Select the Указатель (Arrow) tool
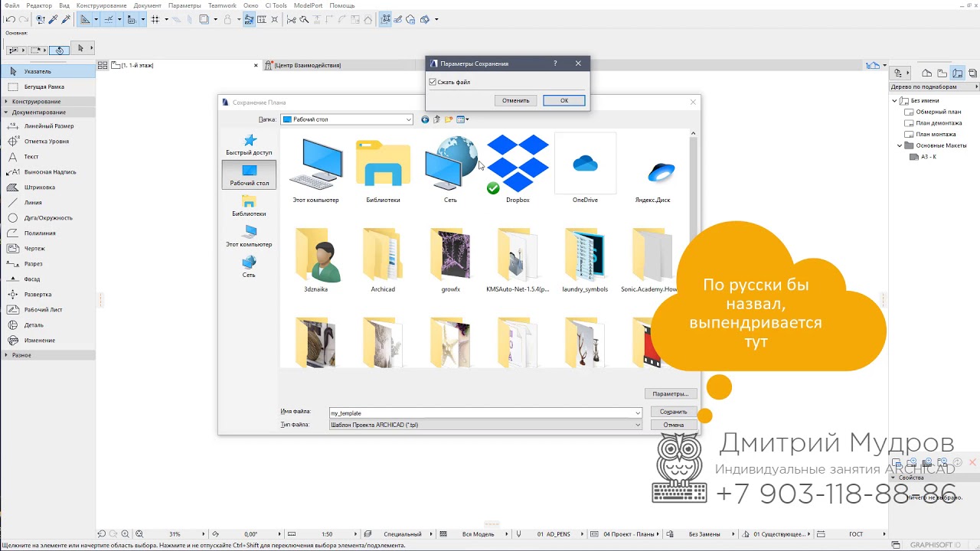 [x=47, y=71]
